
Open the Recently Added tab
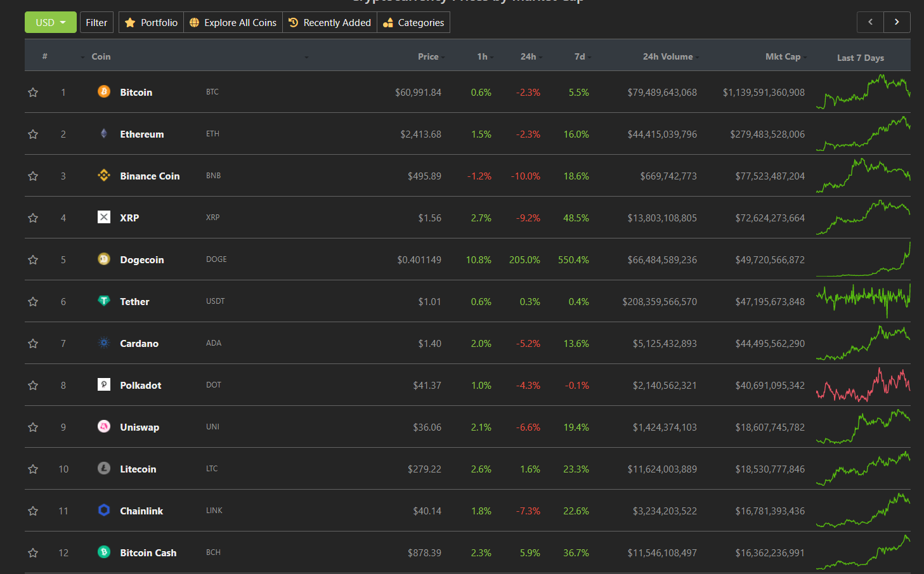tap(330, 22)
